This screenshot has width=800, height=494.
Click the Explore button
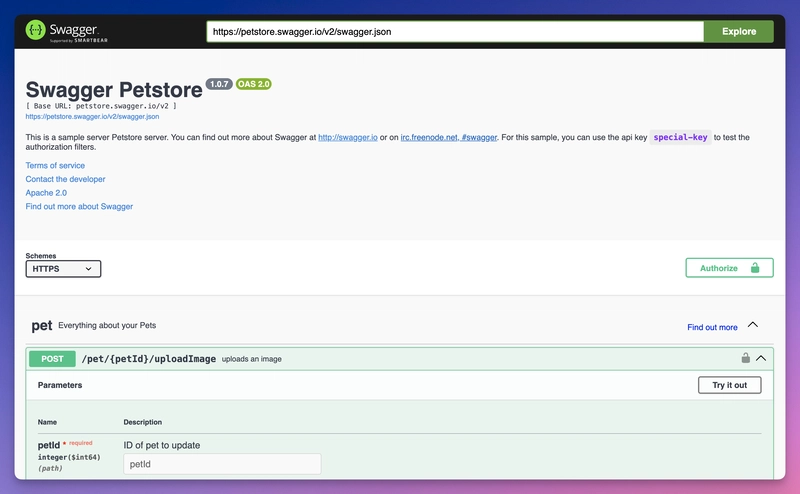pyautogui.click(x=738, y=32)
